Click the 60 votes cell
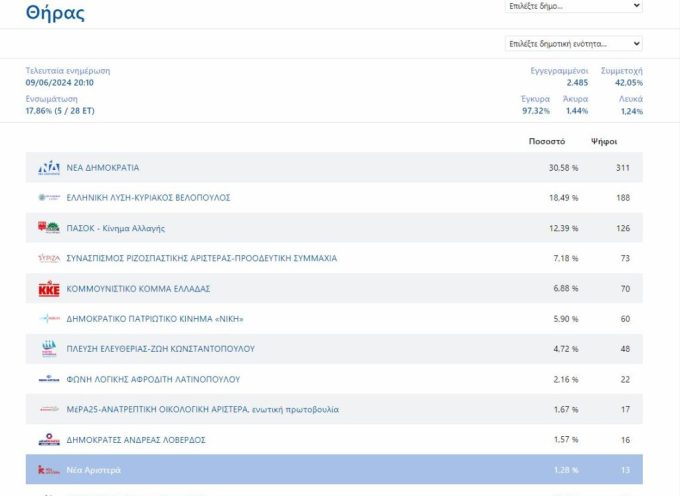This screenshot has width=680, height=496. pyautogui.click(x=625, y=319)
